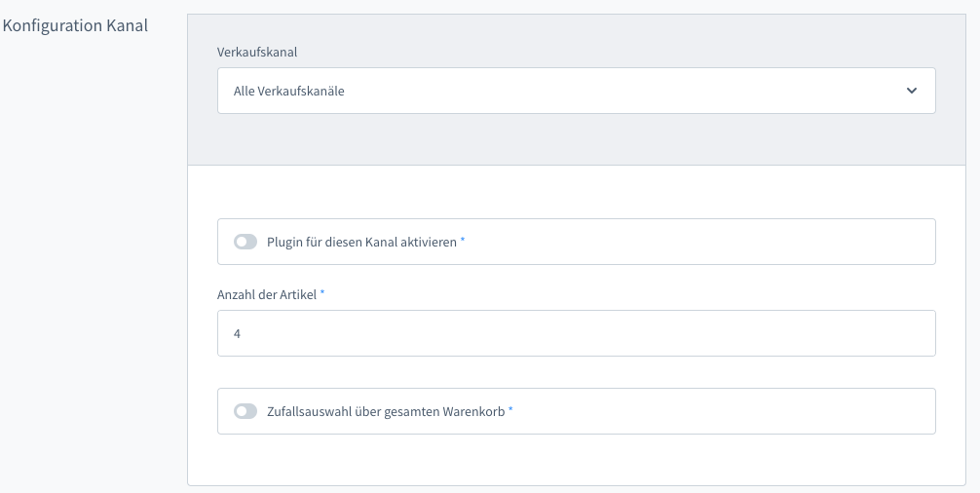Click the 'Anzahl der Artikel' field label
This screenshot has width=980, height=493.
[x=266, y=294]
